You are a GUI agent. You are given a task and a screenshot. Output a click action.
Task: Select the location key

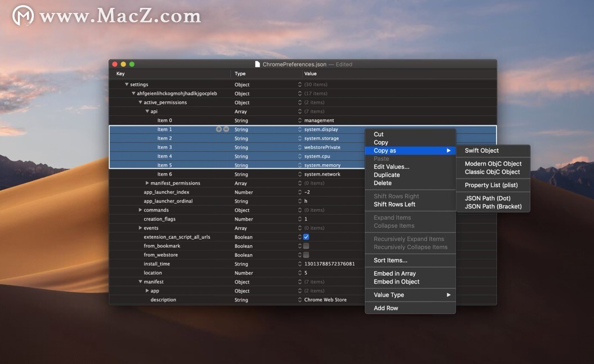[x=153, y=273]
